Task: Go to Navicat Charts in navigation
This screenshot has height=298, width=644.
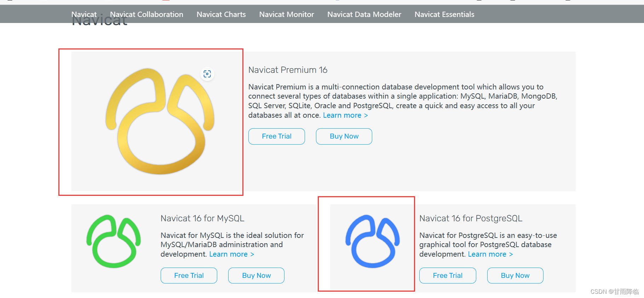Action: point(221,14)
